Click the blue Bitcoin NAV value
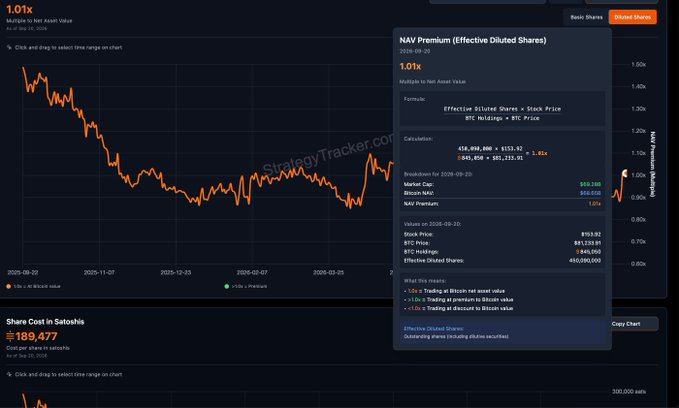679x408 pixels. point(590,193)
